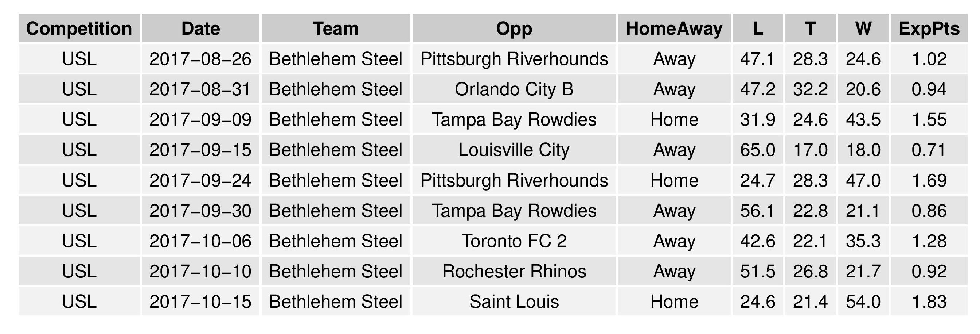Select the HomeAway column header

pos(674,28)
